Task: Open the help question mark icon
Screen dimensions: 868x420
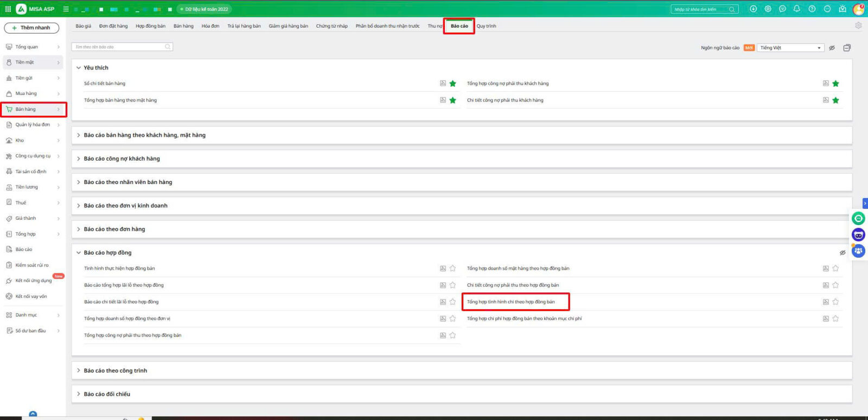Action: point(812,9)
